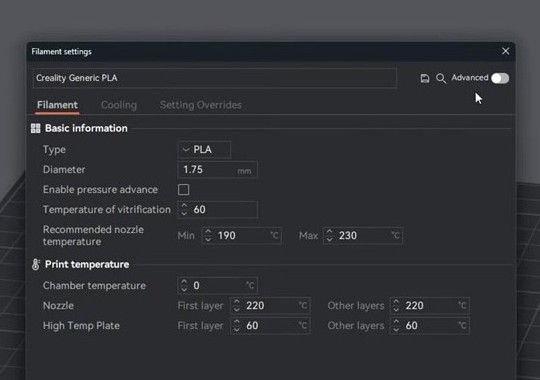540x380 pixels.
Task: Click the Max nozzle temperature value 230
Action: pyautogui.click(x=348, y=236)
